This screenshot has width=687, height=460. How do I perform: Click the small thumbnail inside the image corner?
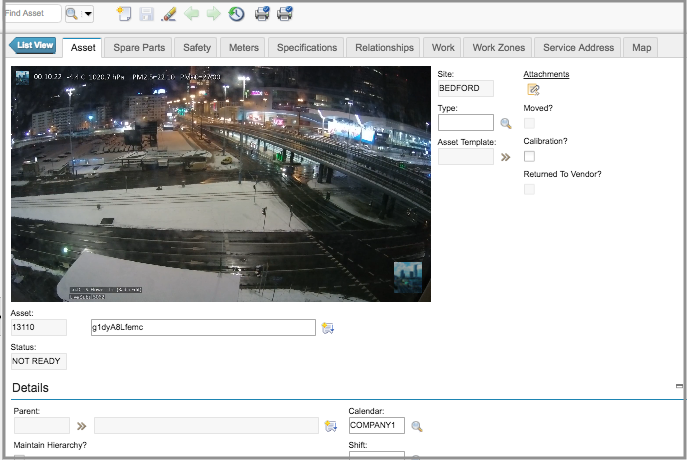click(x=408, y=277)
